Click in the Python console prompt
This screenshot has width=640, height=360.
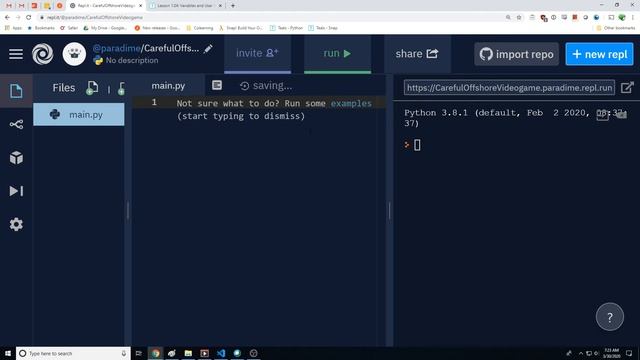pyautogui.click(x=417, y=145)
